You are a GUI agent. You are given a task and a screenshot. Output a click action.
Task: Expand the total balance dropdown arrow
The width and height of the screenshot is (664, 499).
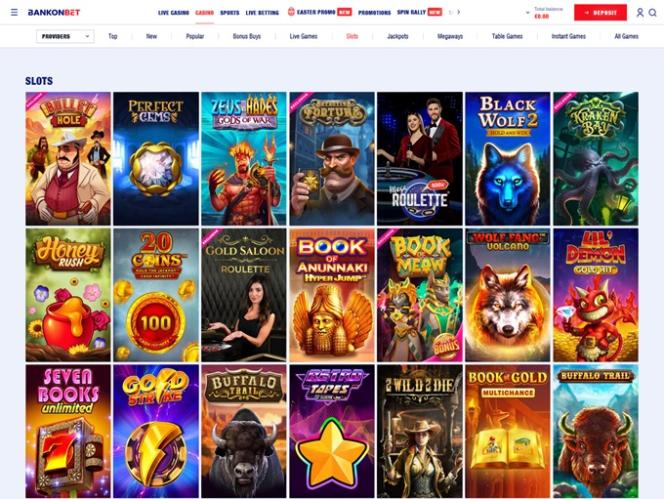coord(528,13)
